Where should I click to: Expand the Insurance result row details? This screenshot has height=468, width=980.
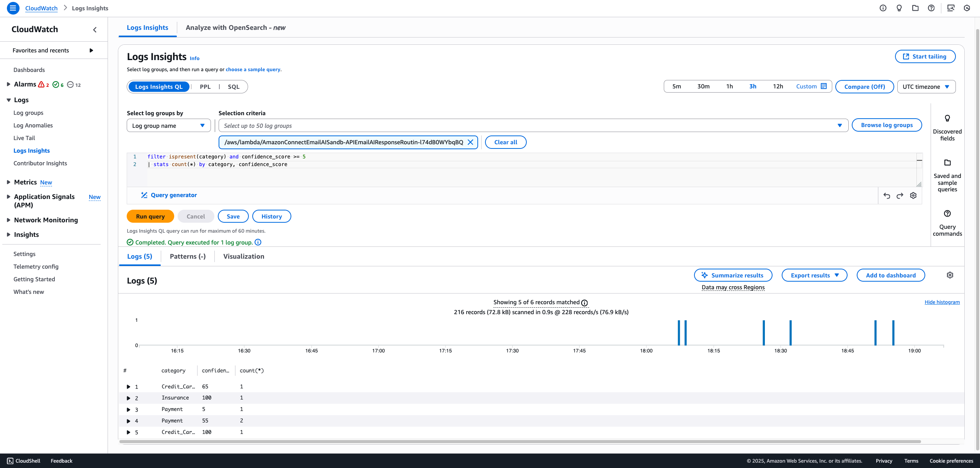[129, 398]
